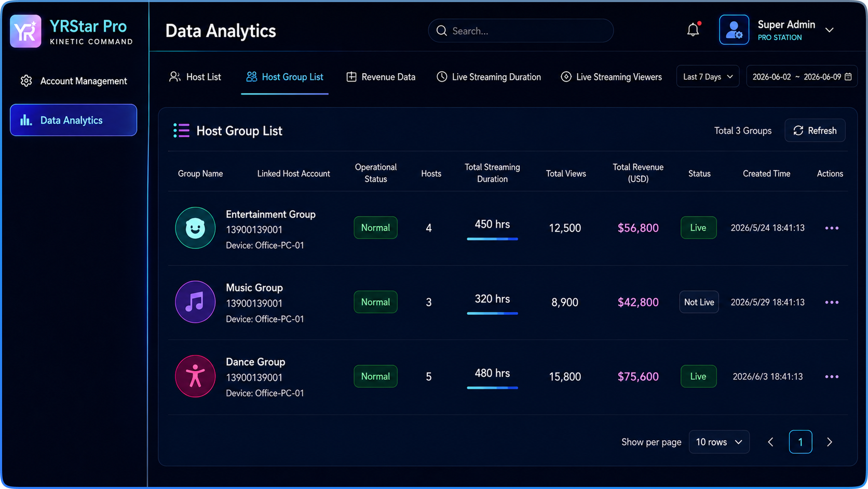Switch to the Revenue Data tab
Screen dimensions: 868x489
[x=381, y=77]
